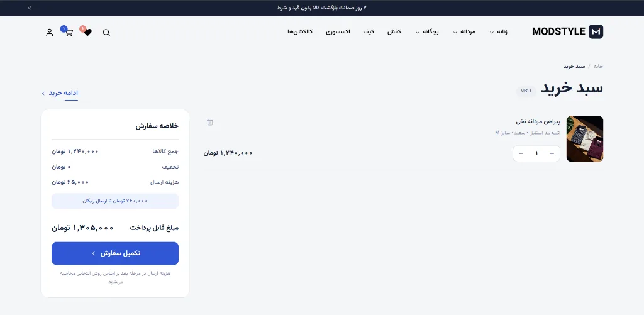The width and height of the screenshot is (644, 315).
Task: Click the هزینه ارسال label
Action: (165, 182)
